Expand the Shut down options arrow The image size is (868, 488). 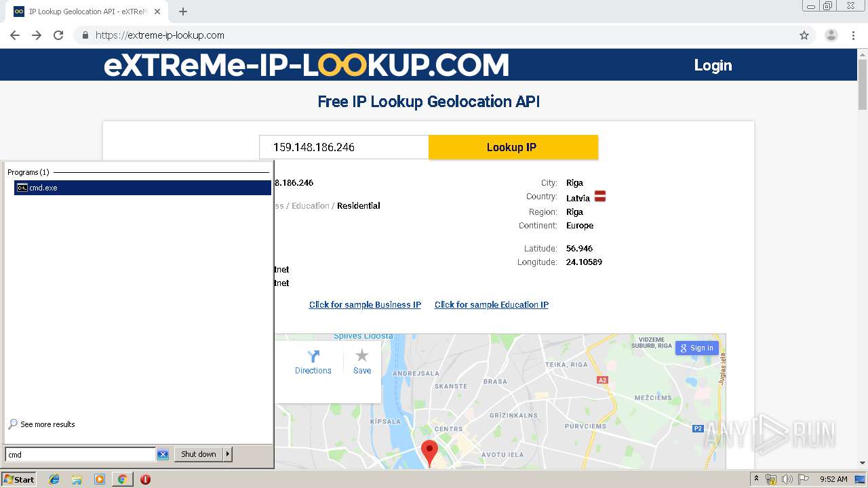(x=228, y=454)
